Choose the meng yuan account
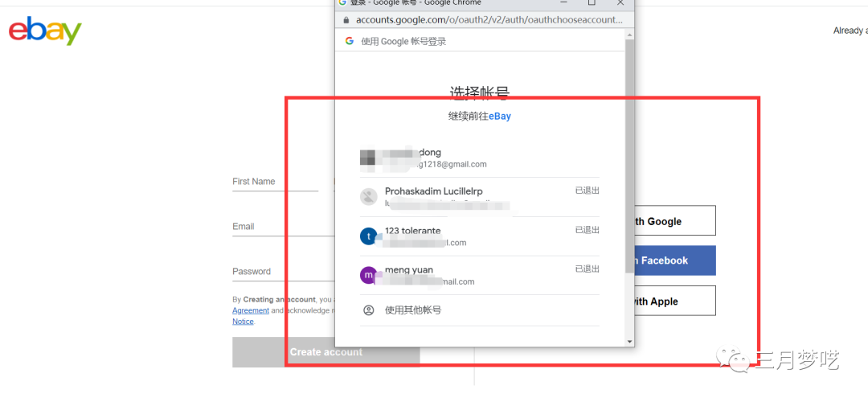This screenshot has height=398, width=868. click(479, 275)
